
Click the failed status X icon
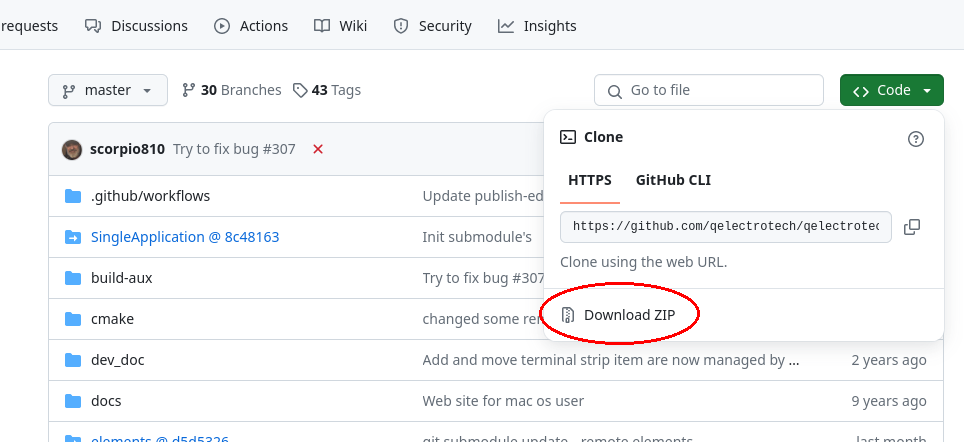[318, 149]
